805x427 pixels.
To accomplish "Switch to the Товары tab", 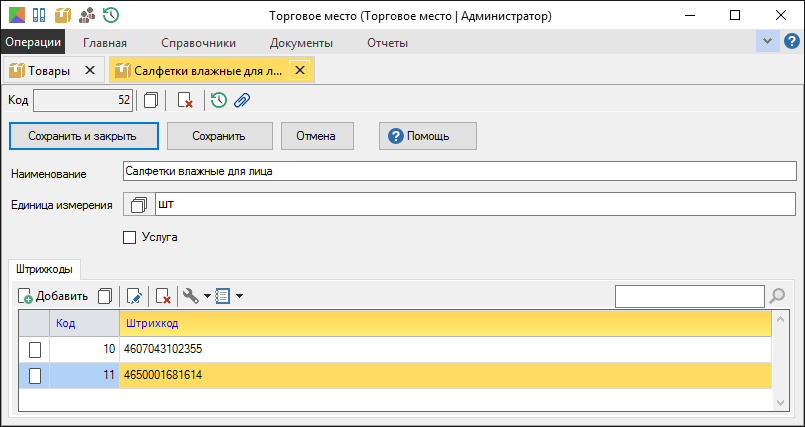I will 49,71.
